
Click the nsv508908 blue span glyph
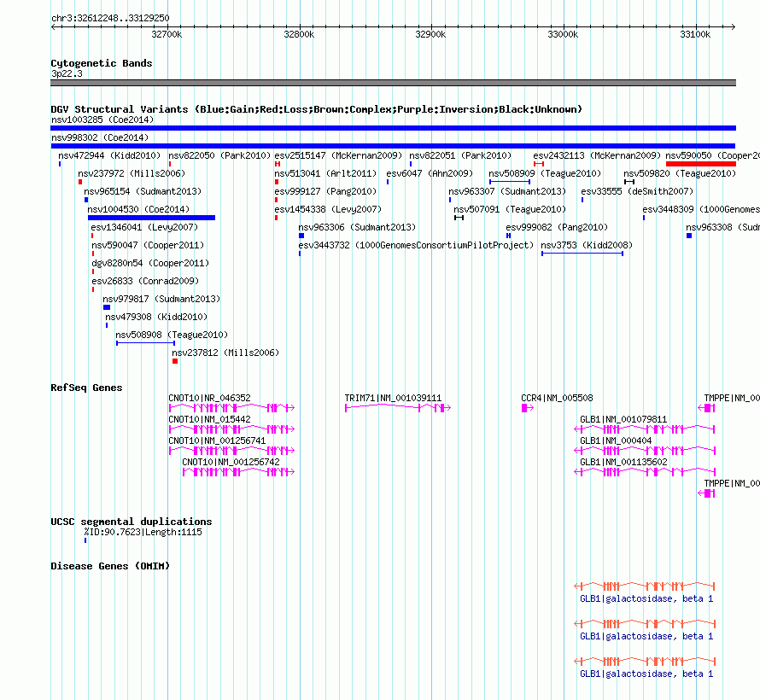145,343
